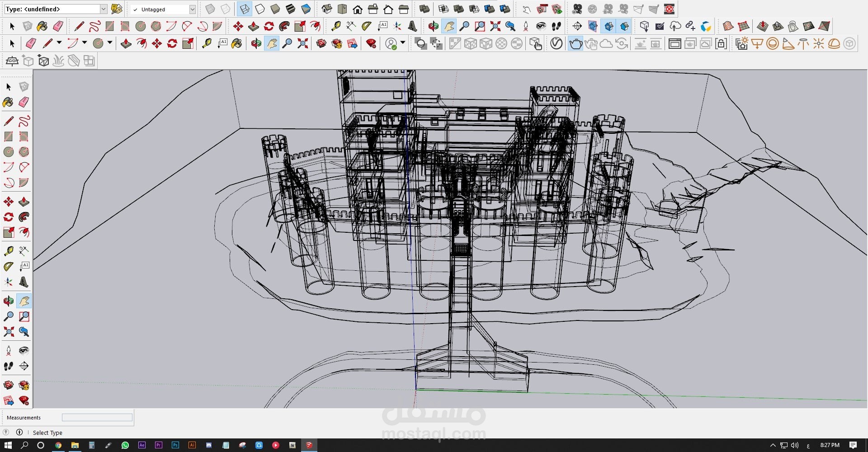
Task: Select the Section Plane tool
Action: [x=577, y=26]
